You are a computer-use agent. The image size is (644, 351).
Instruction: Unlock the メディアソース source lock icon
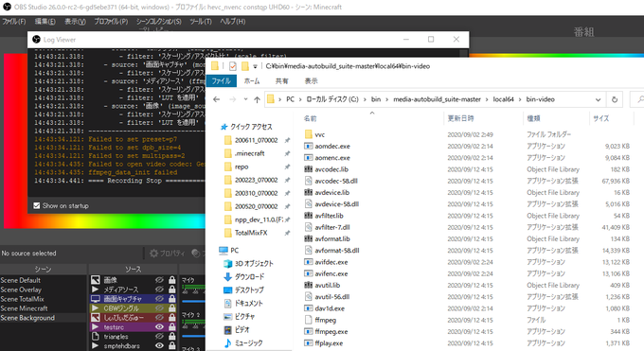pyautogui.click(x=171, y=290)
